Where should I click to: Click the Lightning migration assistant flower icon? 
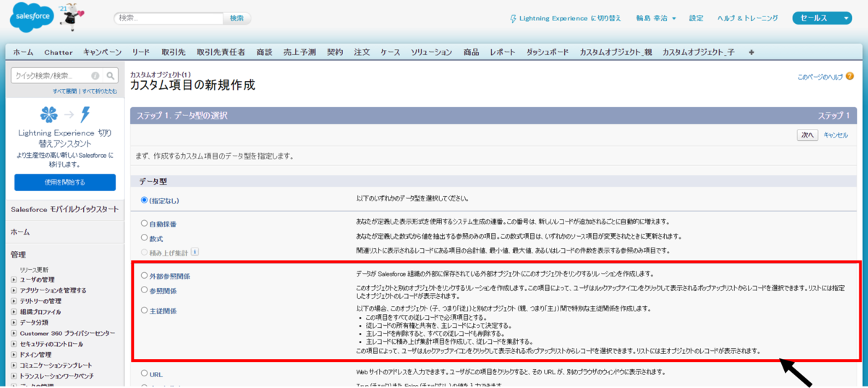tap(49, 114)
